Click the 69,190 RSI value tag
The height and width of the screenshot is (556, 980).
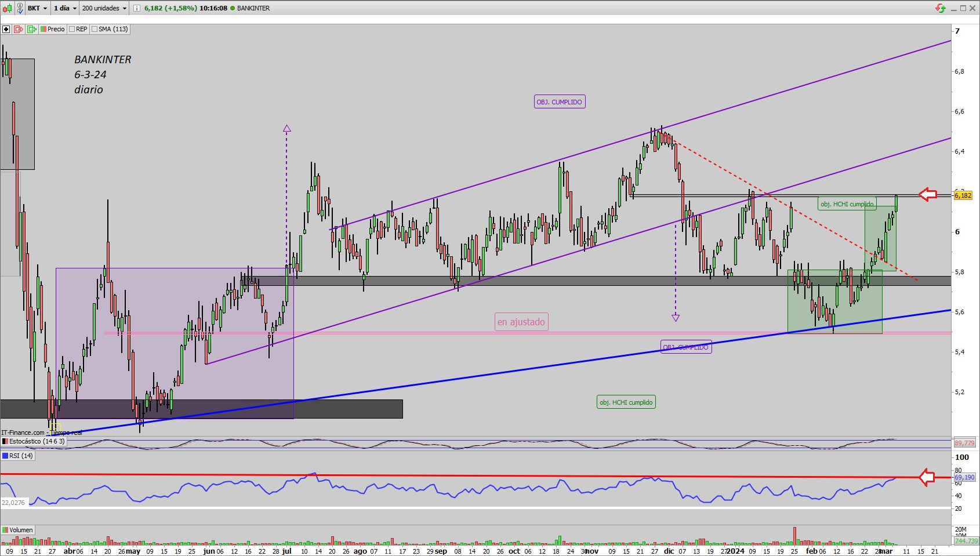(x=964, y=477)
